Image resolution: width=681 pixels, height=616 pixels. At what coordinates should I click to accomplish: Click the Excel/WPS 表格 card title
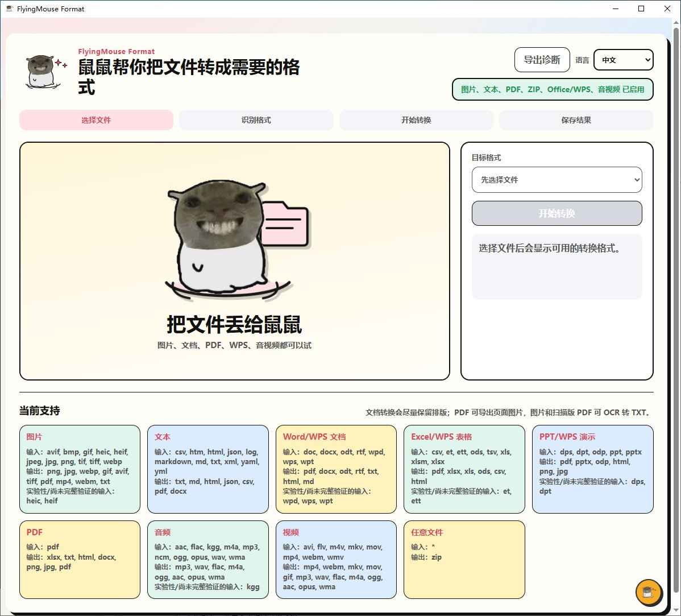coord(441,437)
